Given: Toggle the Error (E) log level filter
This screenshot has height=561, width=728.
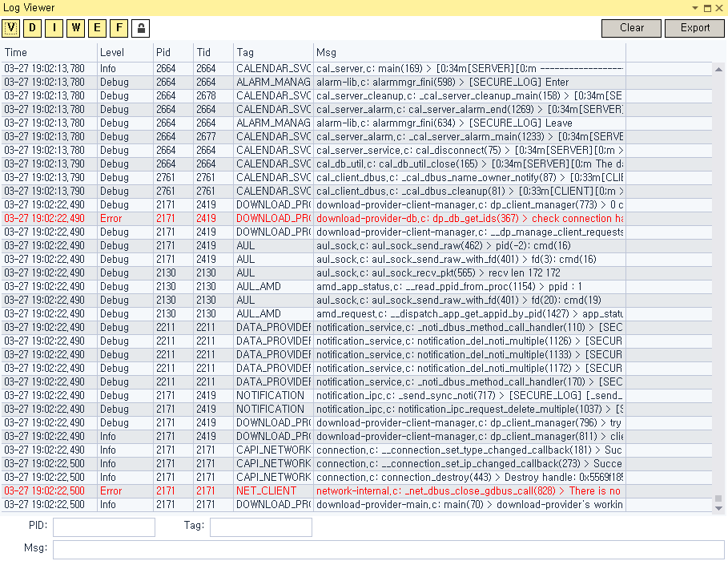Looking at the screenshot, I should (98, 28).
